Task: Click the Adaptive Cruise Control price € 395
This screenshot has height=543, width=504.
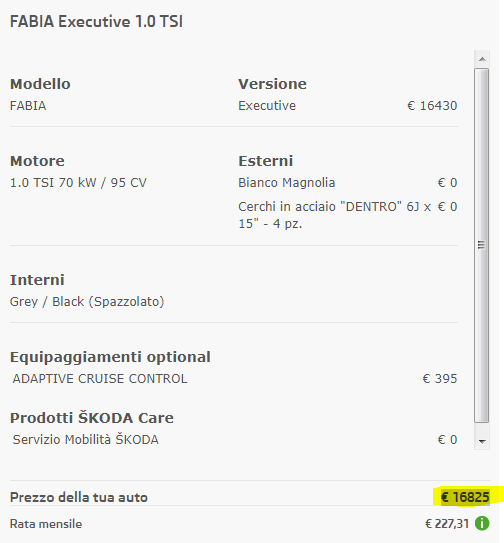Action: point(440,379)
